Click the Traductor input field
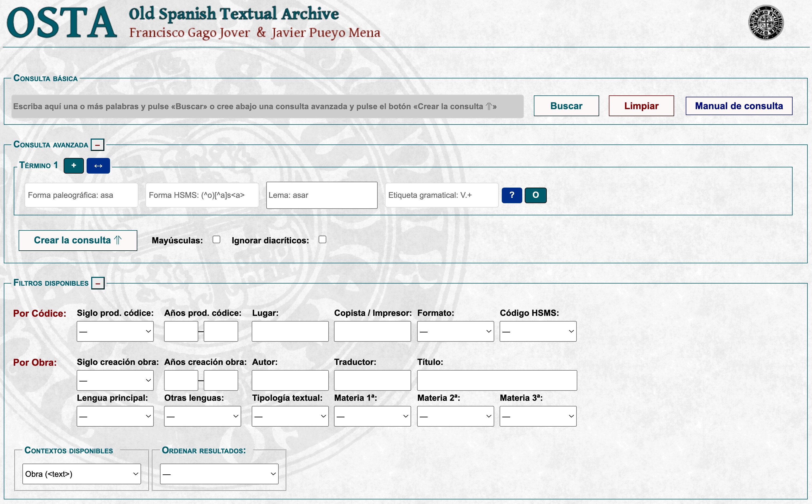The height and width of the screenshot is (504, 812). 372,380
